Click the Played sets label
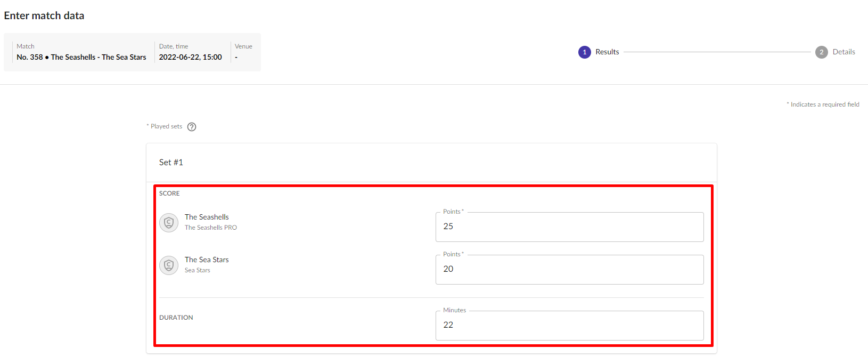This screenshot has height=356, width=868. [166, 126]
